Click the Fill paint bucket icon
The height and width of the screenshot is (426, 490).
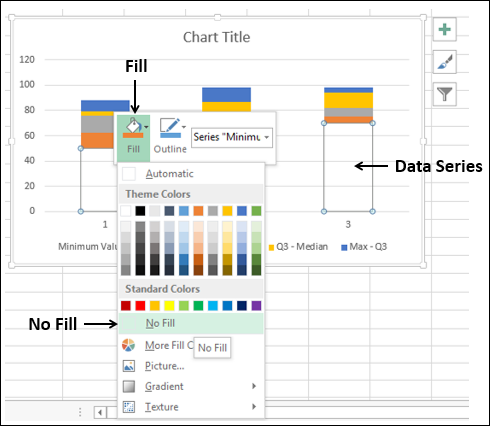(x=133, y=128)
